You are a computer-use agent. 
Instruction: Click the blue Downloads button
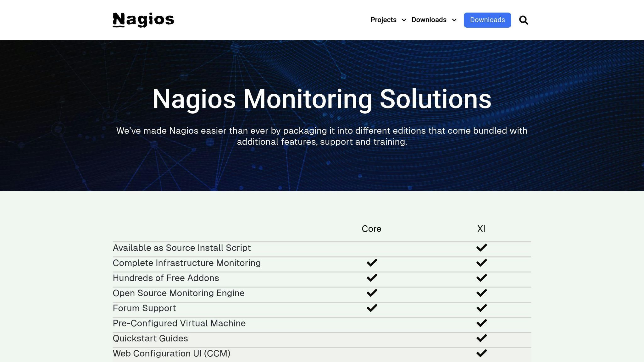click(x=487, y=20)
